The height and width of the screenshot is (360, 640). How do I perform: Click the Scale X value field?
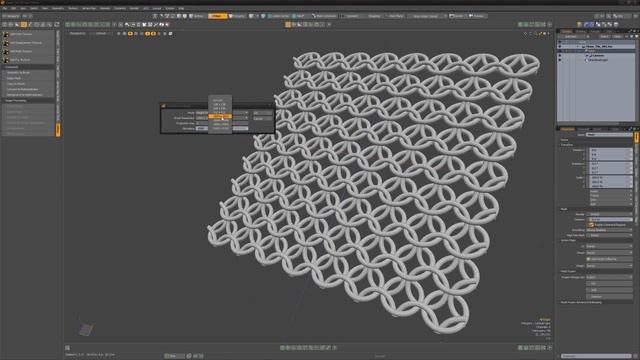point(611,177)
